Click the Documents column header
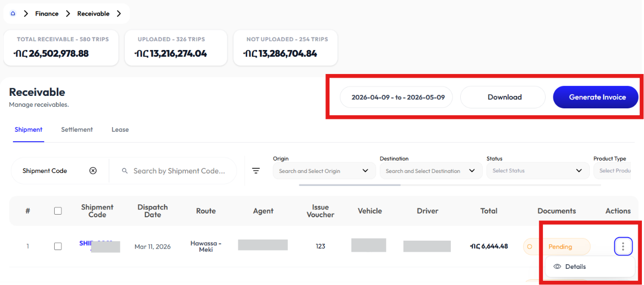 [x=557, y=211]
